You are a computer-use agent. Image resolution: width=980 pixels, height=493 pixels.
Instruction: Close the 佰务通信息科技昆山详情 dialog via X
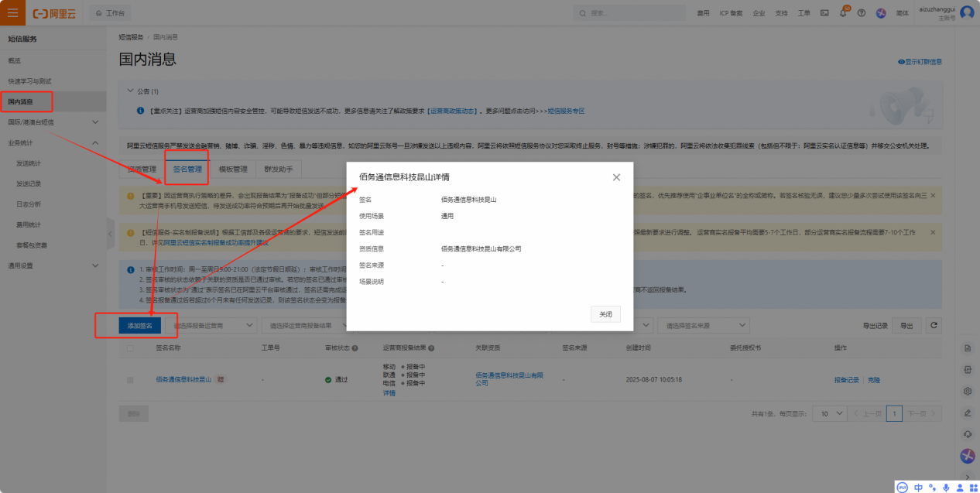click(x=616, y=177)
